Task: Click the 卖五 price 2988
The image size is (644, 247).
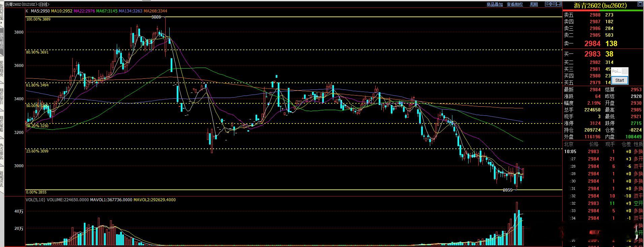Action: [595, 15]
